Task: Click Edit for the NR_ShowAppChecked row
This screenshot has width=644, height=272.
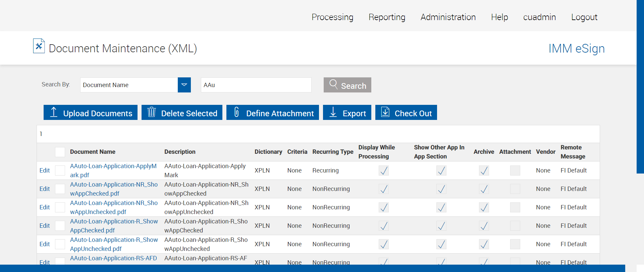Action: (45, 189)
